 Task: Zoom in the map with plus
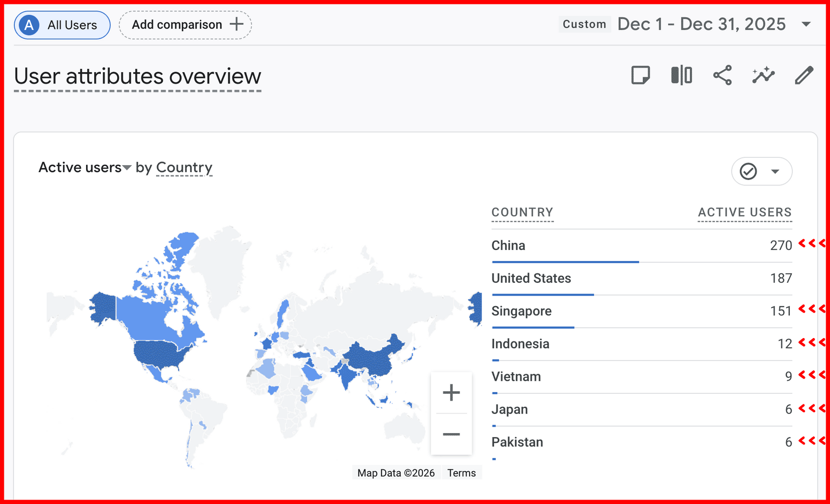(x=451, y=392)
